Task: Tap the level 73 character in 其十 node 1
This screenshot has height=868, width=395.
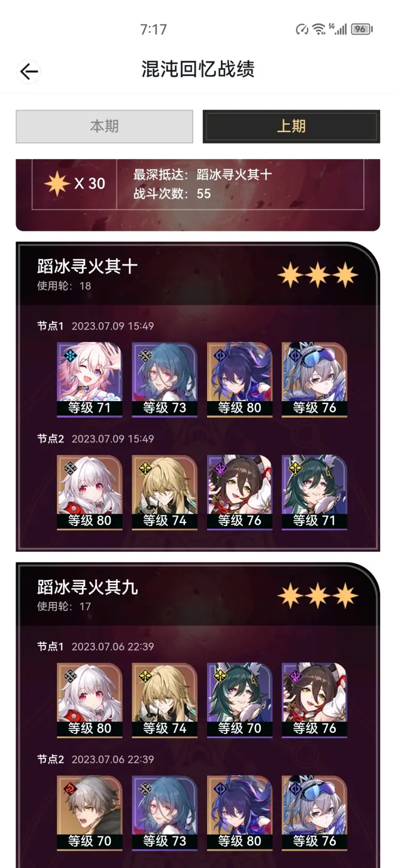Action: [x=165, y=380]
